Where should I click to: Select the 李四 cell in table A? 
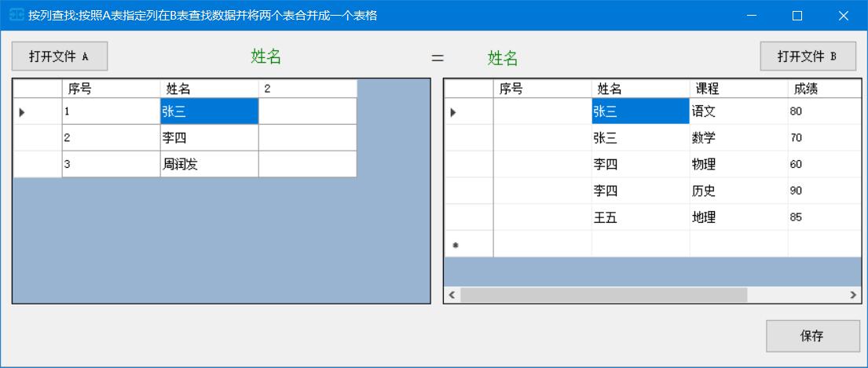click(209, 138)
